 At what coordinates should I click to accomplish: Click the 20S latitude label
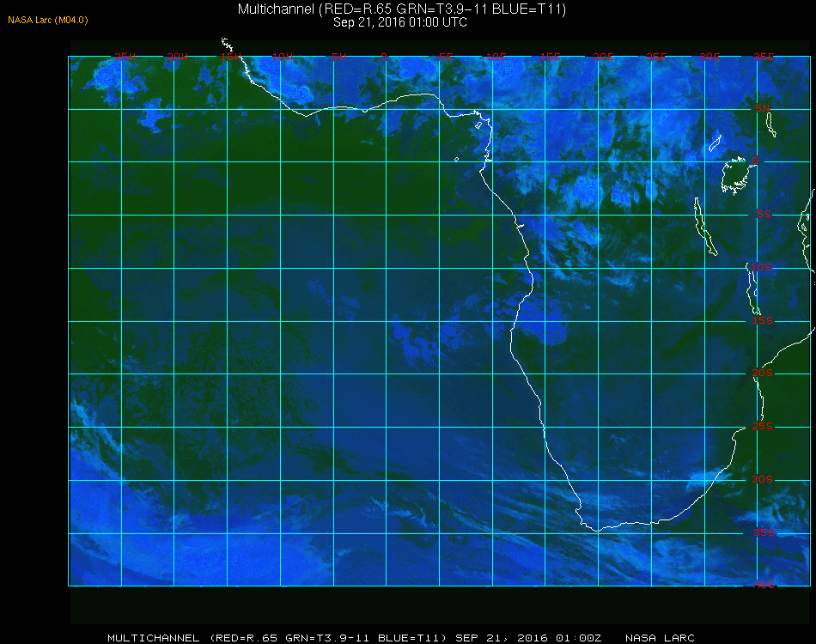[x=763, y=373]
